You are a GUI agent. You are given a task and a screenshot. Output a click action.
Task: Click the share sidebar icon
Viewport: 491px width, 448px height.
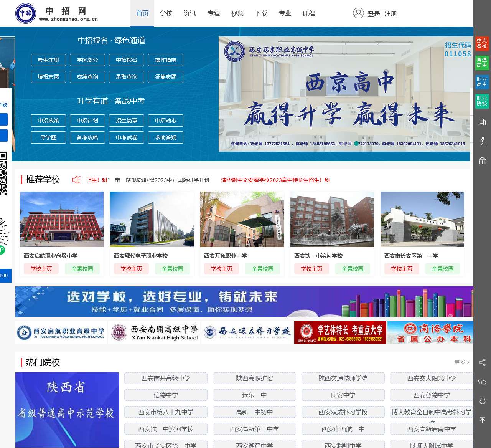coord(482,362)
